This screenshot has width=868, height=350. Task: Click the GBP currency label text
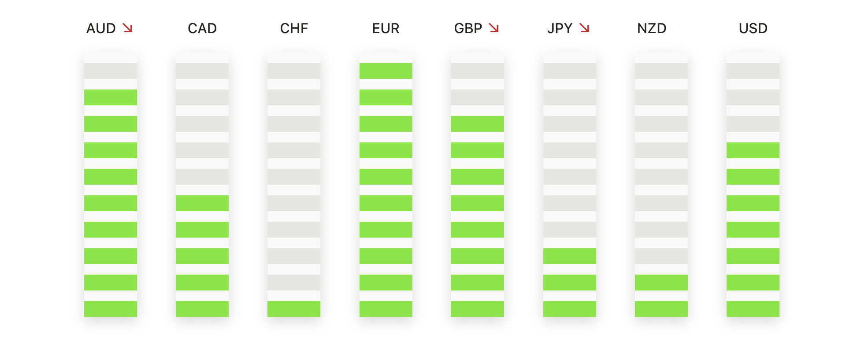point(468,29)
